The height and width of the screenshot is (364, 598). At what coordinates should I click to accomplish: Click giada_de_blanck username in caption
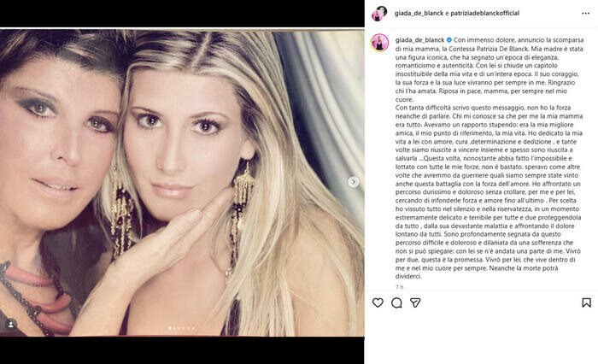coord(420,39)
